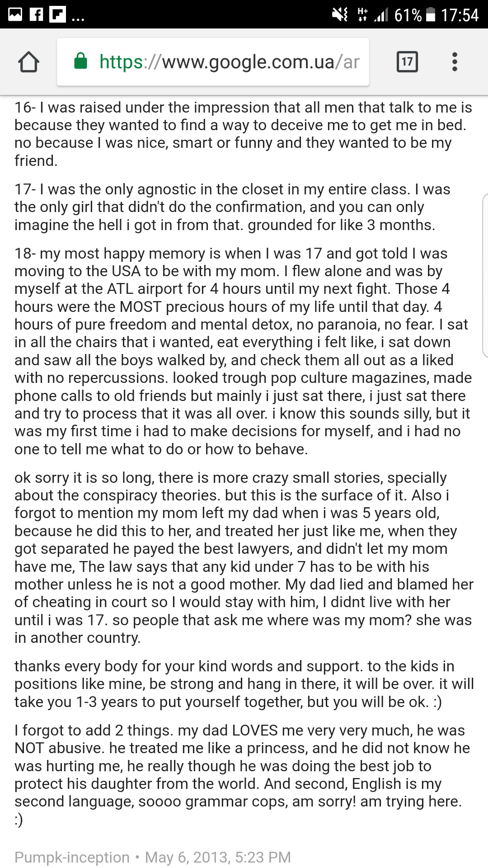Tap the signal strength bars icon

pyautogui.click(x=381, y=15)
